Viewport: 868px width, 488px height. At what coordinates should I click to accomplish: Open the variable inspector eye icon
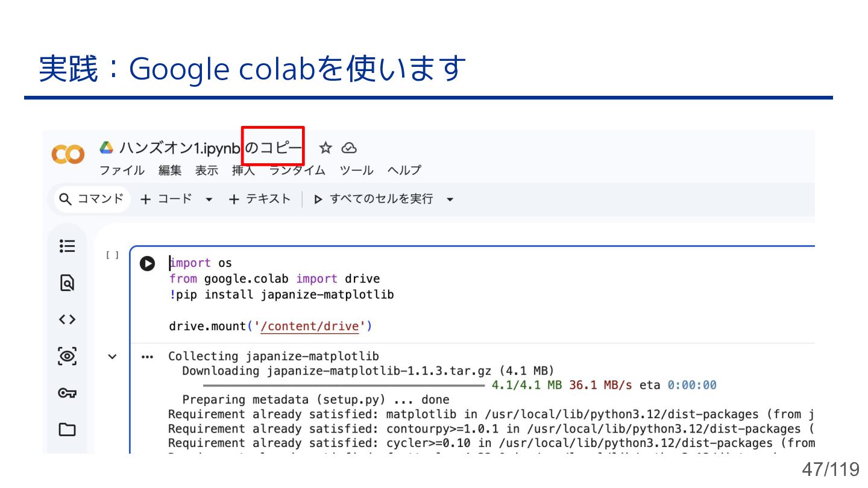coord(68,356)
